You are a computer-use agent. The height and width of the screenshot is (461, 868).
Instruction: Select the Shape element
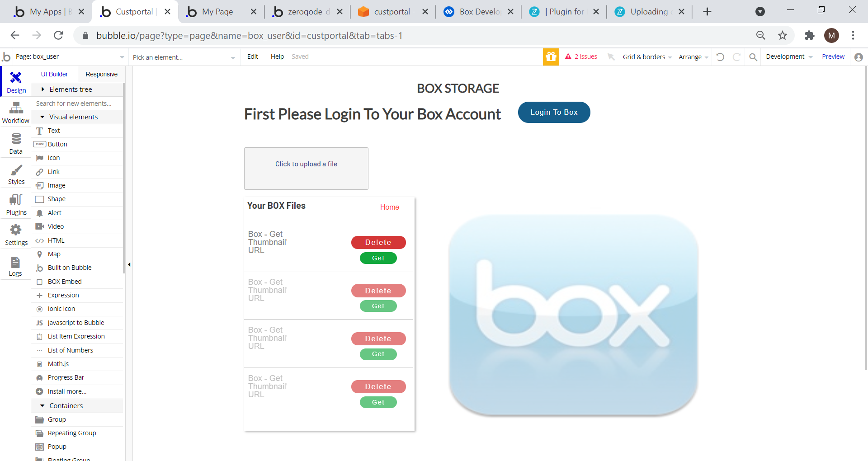click(x=77, y=199)
